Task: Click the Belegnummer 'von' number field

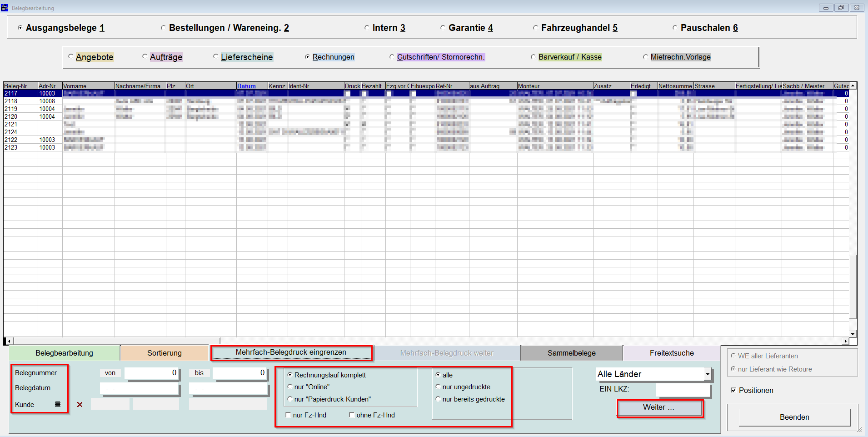Action: [152, 373]
